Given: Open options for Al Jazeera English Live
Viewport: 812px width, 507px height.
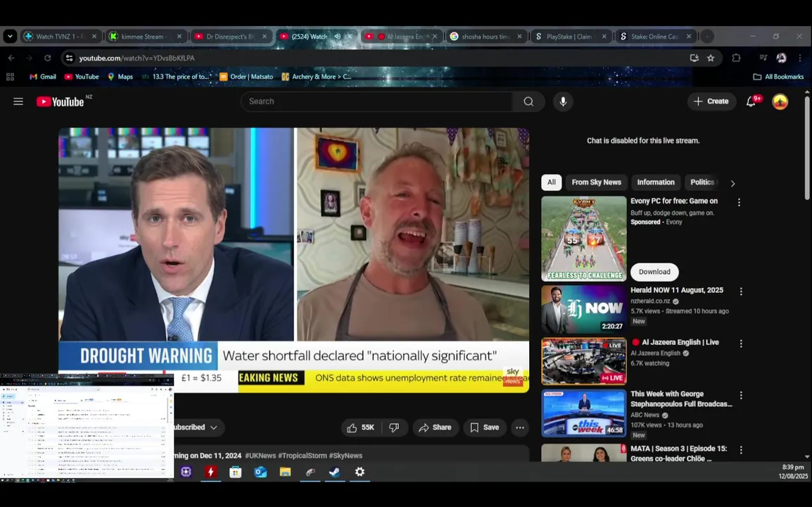Looking at the screenshot, I should (741, 344).
